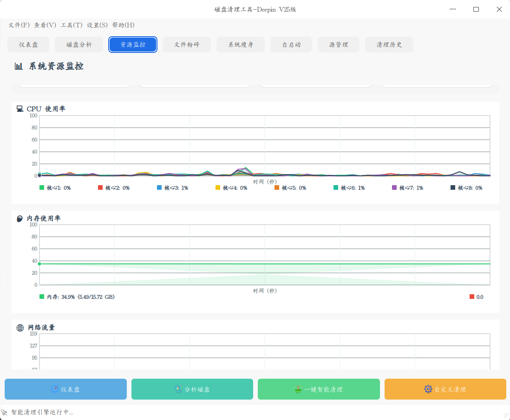Viewport: 510px width, 420px height.
Task: Toggle 核心5 orange legend swatch
Action: coord(277,187)
